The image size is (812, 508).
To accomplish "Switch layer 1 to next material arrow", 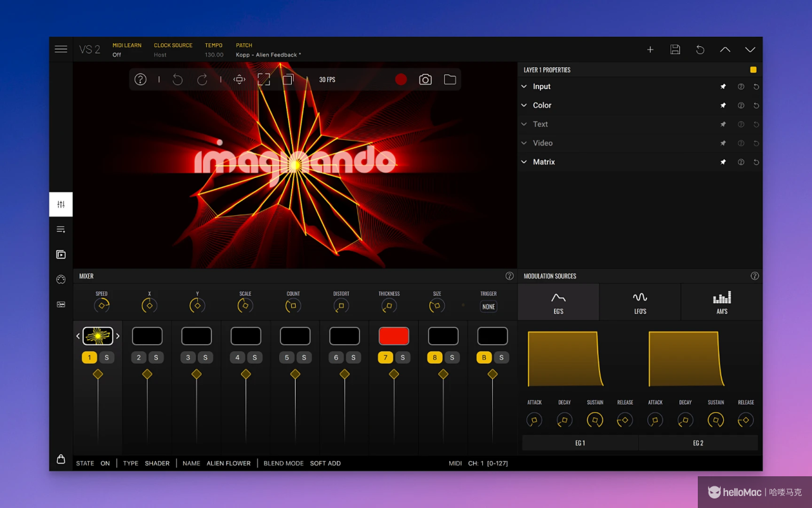I will click(117, 336).
